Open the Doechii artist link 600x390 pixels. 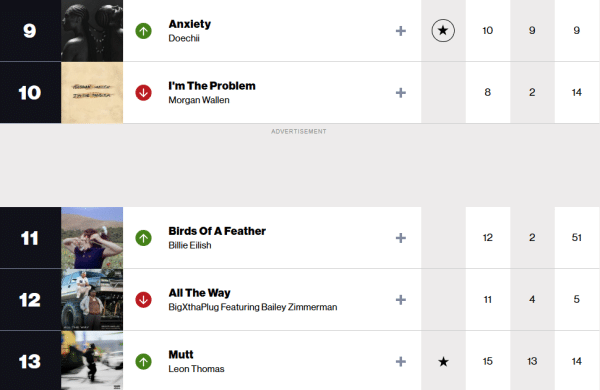point(184,38)
